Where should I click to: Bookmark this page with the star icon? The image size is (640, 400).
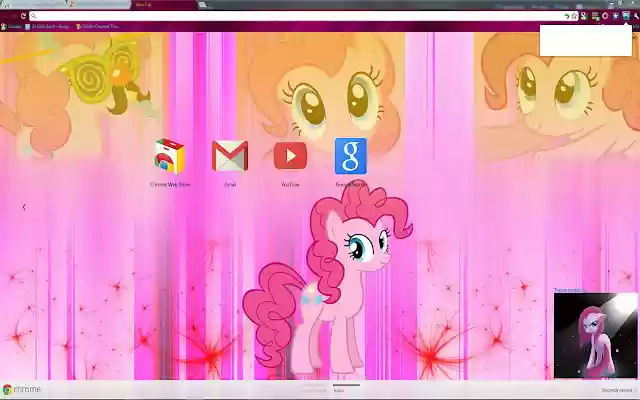[574, 16]
